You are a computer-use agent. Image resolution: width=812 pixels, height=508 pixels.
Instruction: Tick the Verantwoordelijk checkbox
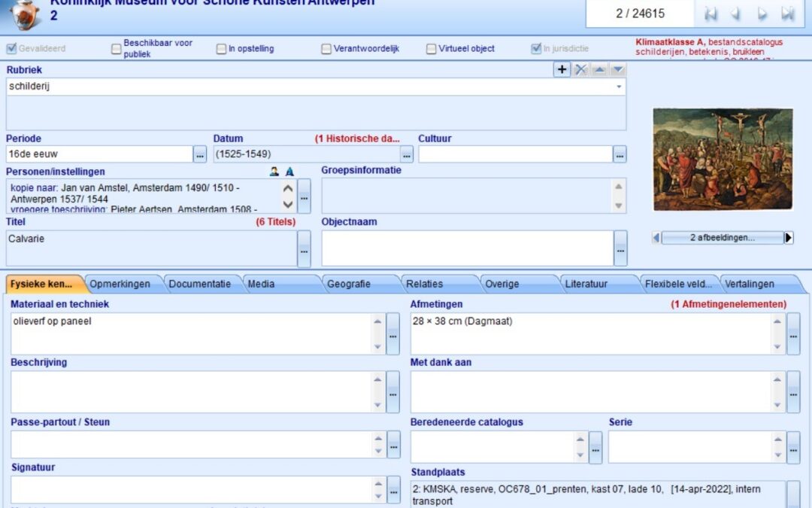coord(326,49)
